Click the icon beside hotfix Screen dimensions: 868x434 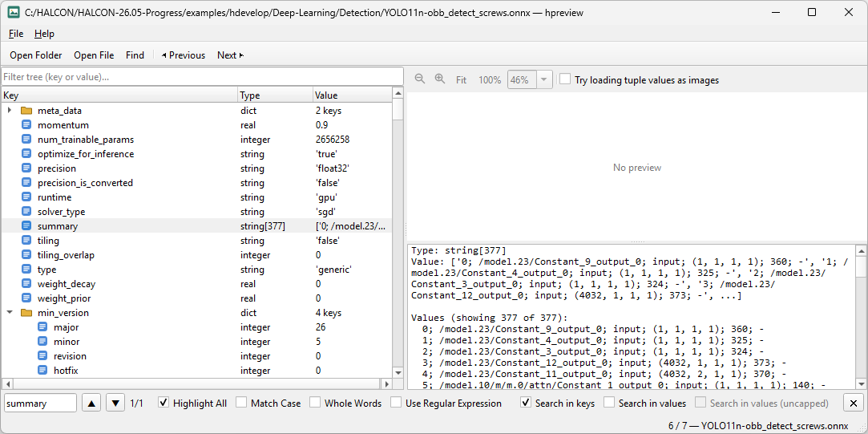pos(42,371)
